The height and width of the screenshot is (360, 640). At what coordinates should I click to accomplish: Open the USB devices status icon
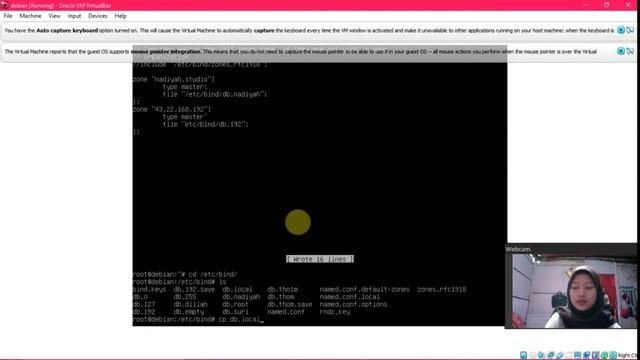click(x=560, y=355)
